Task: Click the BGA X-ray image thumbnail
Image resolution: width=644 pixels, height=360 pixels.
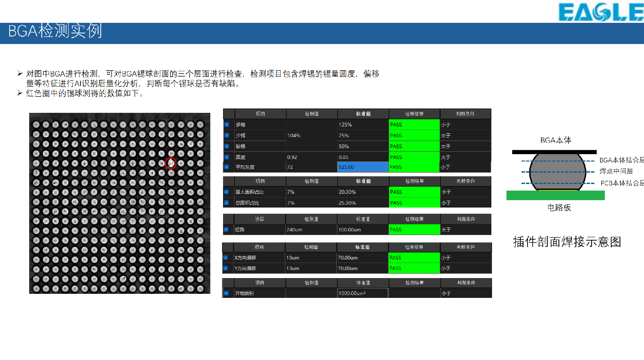Action: (120, 203)
